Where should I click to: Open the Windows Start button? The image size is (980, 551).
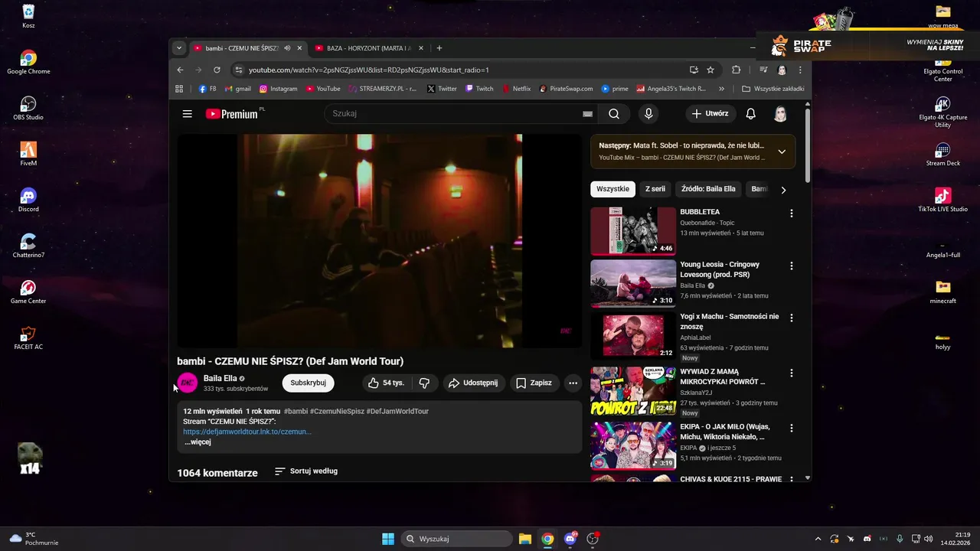click(x=388, y=539)
